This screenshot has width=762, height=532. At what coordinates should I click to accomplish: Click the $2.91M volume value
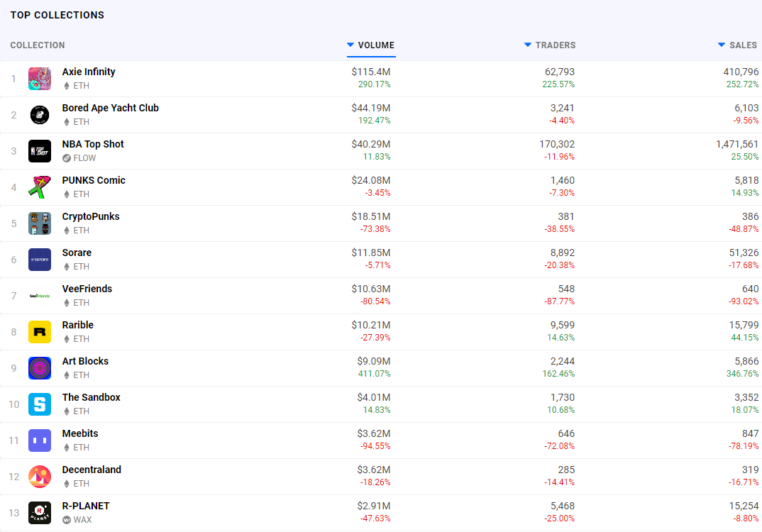(x=374, y=506)
